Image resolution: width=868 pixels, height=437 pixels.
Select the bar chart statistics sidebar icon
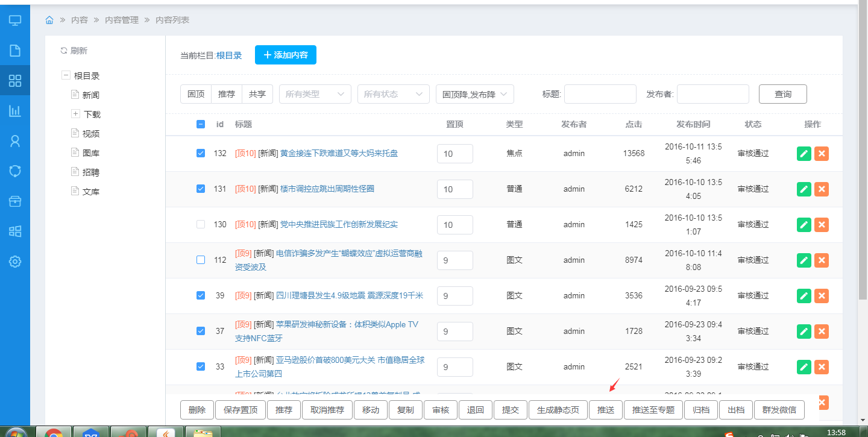pos(15,111)
